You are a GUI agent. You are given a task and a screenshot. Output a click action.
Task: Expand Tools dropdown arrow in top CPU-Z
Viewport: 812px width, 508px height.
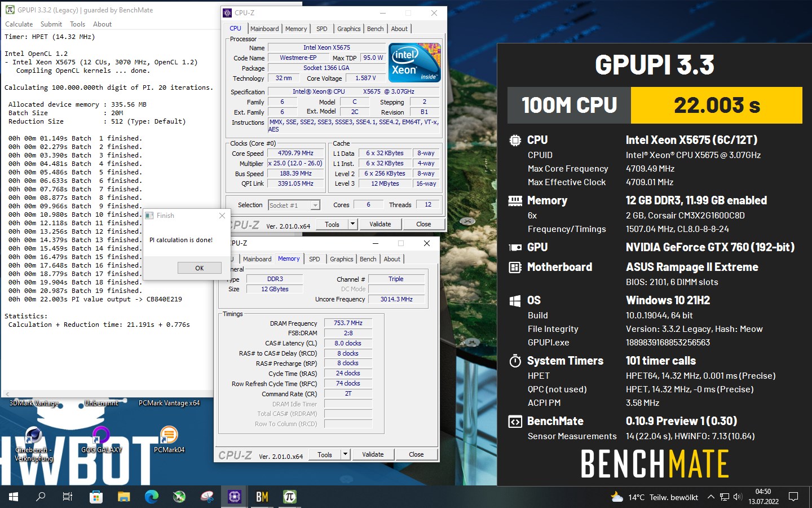[353, 224]
